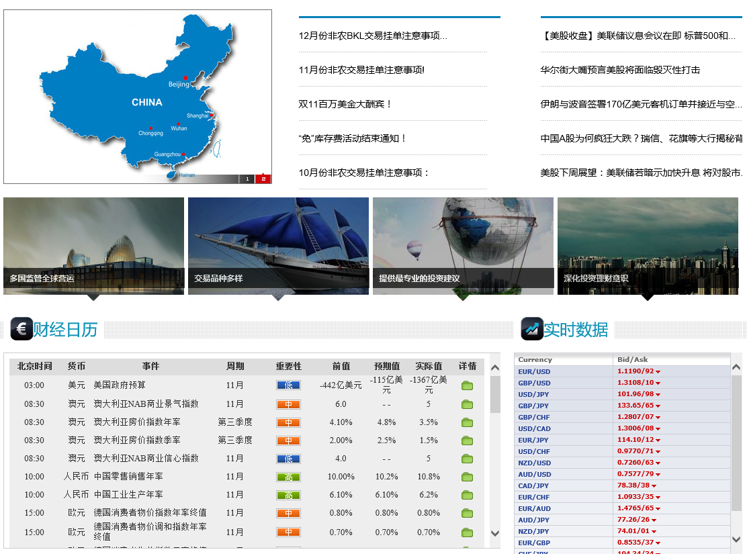Switch to slide 2 on map banner
Image resolution: width=747 pixels, height=560 pixels.
click(x=263, y=179)
